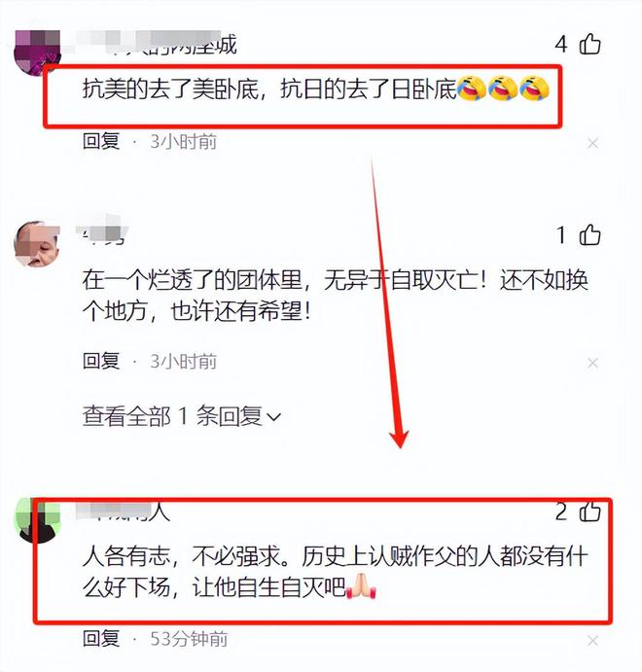Click the 53分钟前 timestamp

[x=189, y=639]
